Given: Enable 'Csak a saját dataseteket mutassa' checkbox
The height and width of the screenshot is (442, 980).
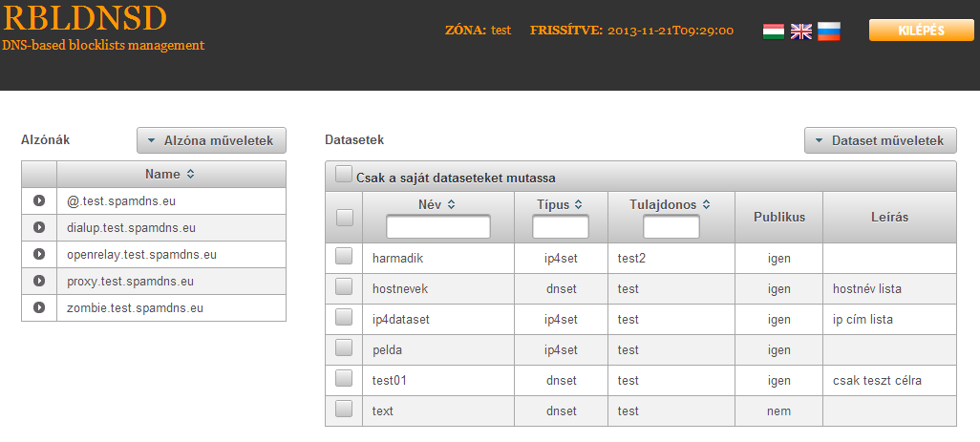Looking at the screenshot, I should tap(344, 174).
